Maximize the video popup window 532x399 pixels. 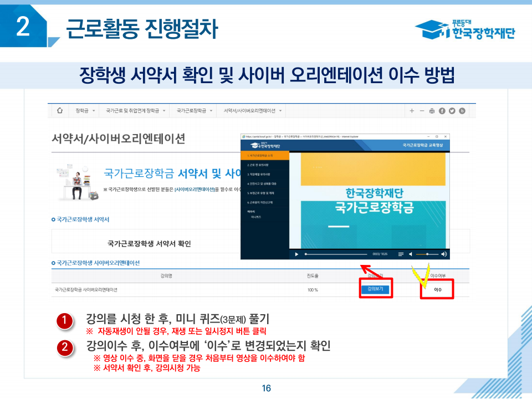(x=437, y=136)
